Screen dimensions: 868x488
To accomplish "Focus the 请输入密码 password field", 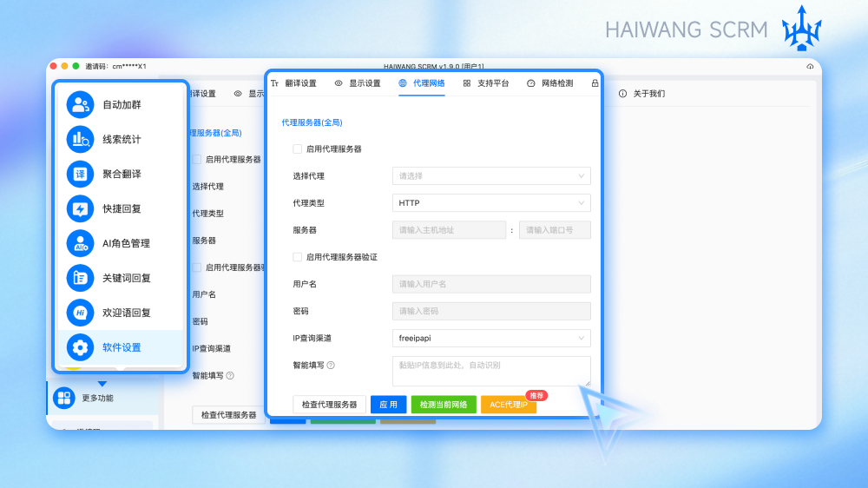I will click(x=491, y=312).
